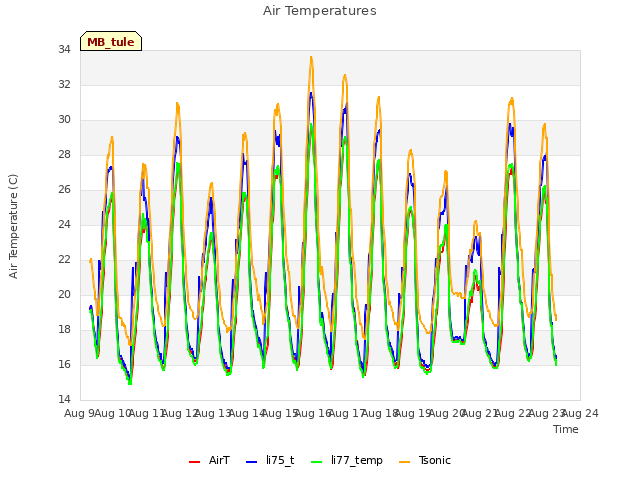
Task: Toggle the li77_temp legend entry
Action: pyautogui.click(x=347, y=460)
